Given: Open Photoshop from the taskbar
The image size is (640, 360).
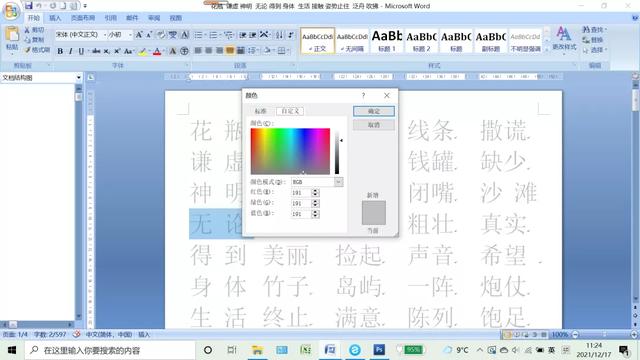Looking at the screenshot, I should coord(379,350).
